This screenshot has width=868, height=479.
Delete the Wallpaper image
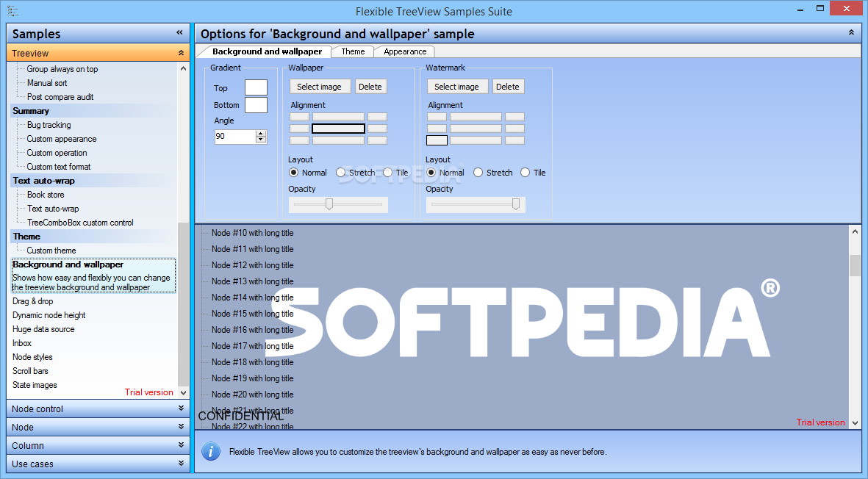(370, 87)
